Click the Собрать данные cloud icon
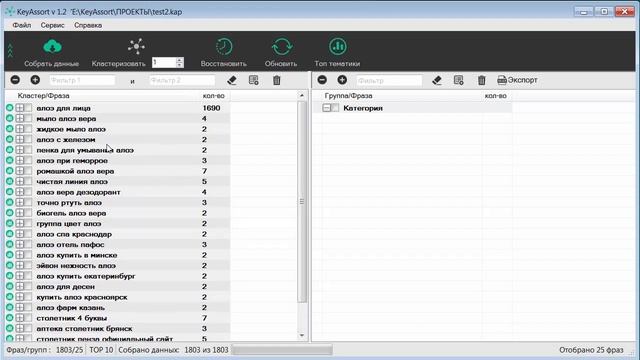This screenshot has width=640, height=360. [52, 47]
